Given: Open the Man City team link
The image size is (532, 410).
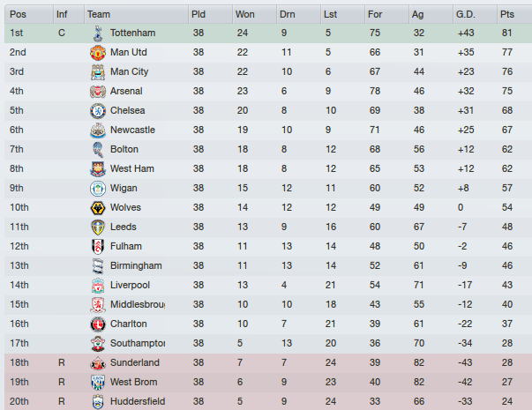Looking at the screenshot, I should click(x=129, y=72).
